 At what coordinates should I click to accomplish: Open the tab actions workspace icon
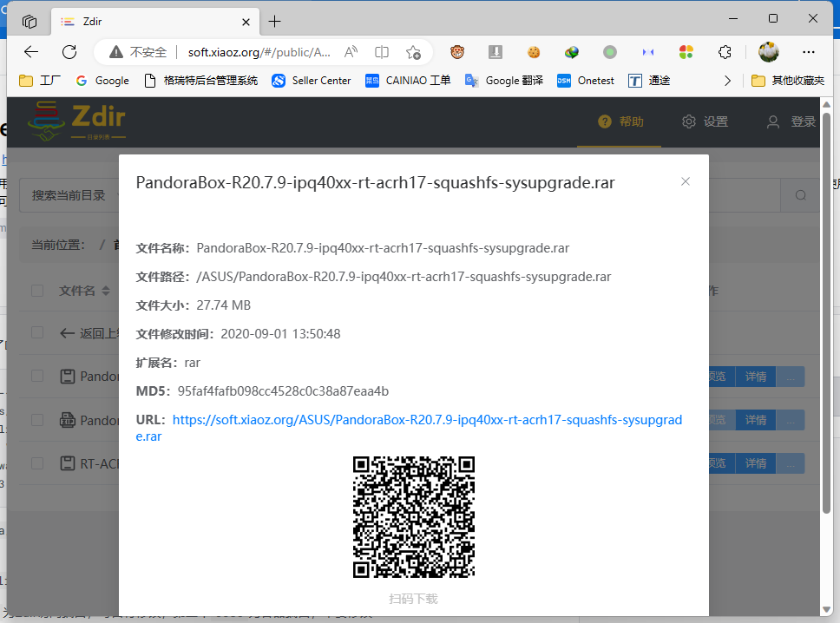point(30,22)
